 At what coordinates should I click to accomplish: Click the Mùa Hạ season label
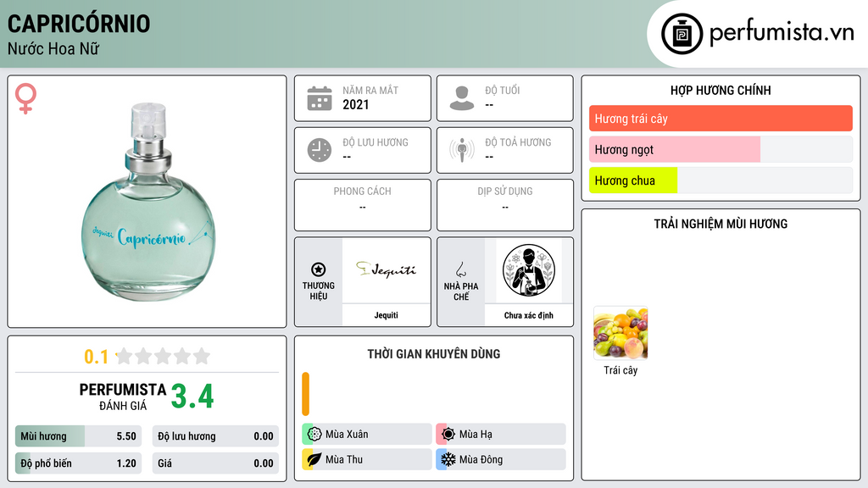click(x=476, y=435)
